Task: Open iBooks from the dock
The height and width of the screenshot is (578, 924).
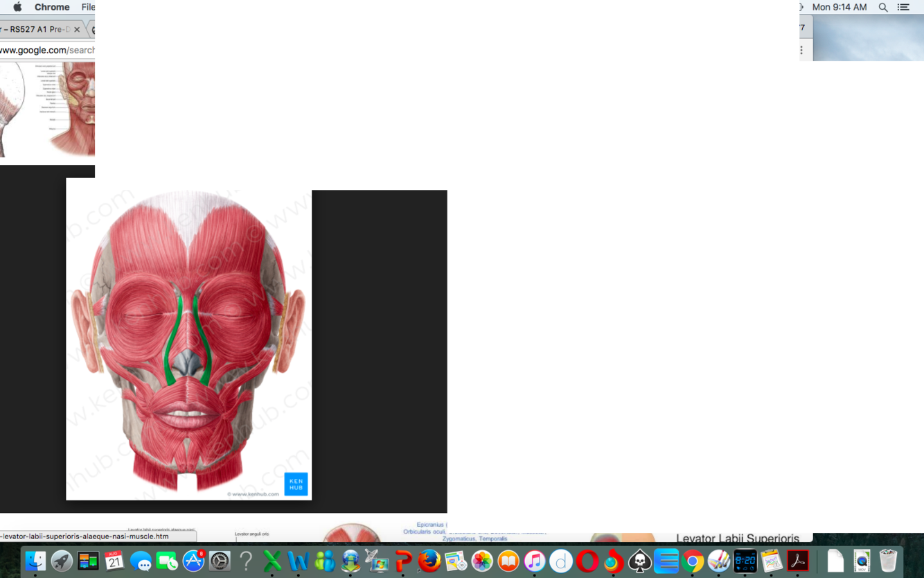Action: tap(508, 561)
